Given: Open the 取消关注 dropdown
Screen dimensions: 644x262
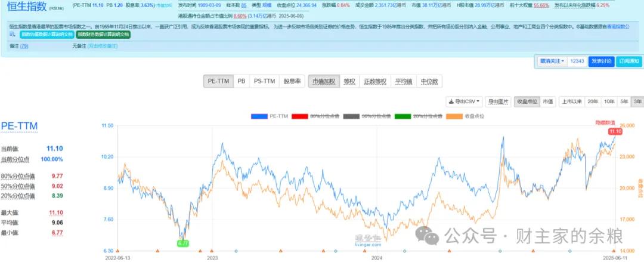Looking at the screenshot, I should pos(552,61).
